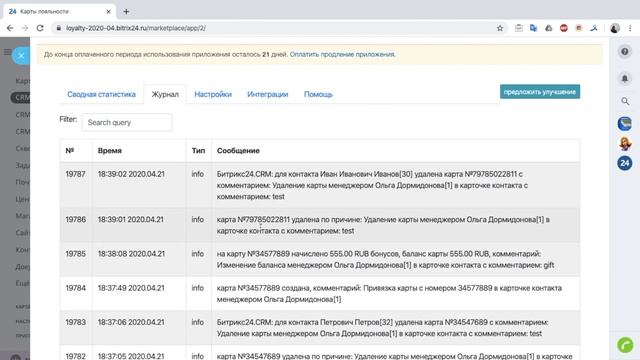Close the app slider with the blue X button
Image resolution: width=640 pixels, height=360 pixels.
pos(21,56)
